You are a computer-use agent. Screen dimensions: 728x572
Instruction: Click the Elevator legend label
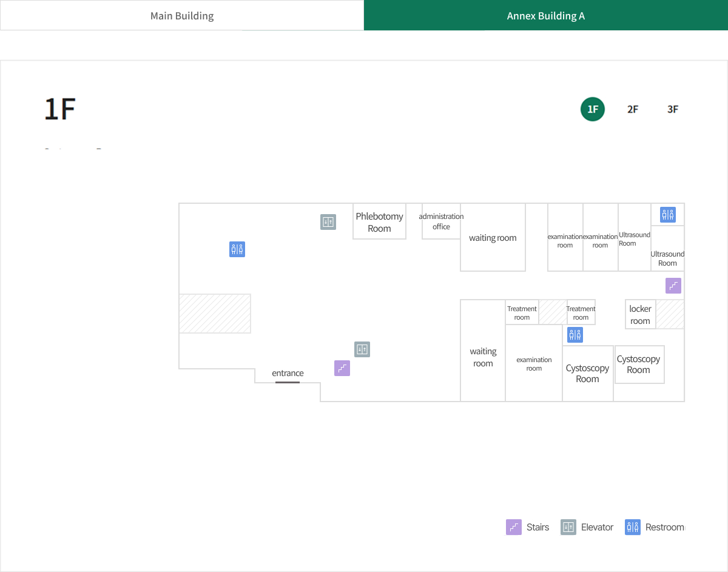598,527
